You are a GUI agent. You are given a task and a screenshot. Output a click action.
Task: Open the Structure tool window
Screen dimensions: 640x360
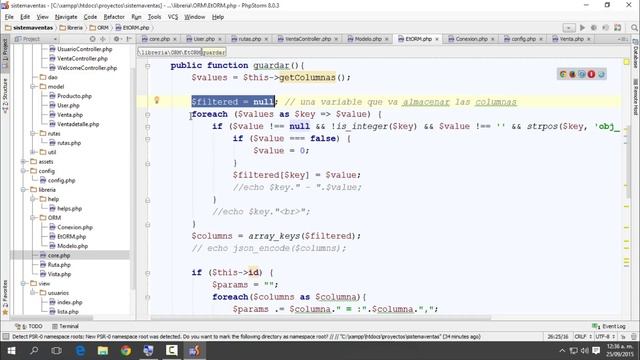(5, 95)
